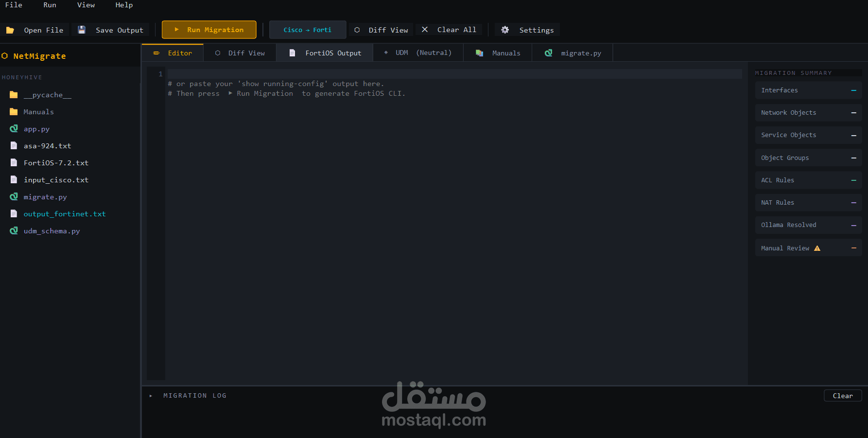Click the Clear All label
This screenshot has width=868, height=438.
[x=457, y=30]
